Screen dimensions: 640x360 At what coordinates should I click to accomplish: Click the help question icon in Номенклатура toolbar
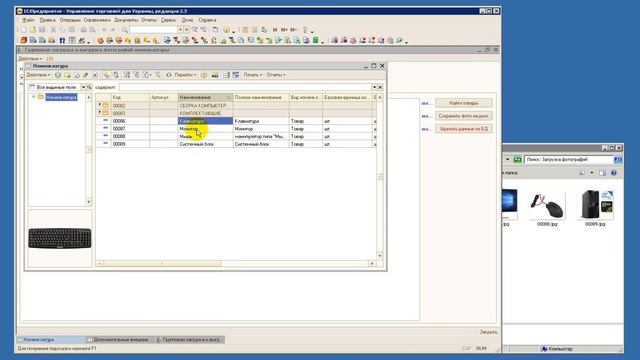click(204, 75)
